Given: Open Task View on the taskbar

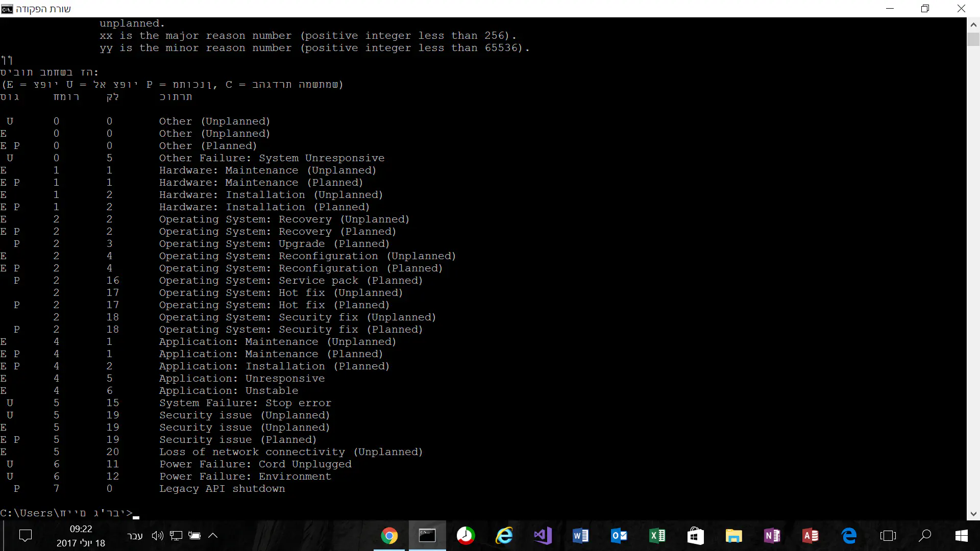Looking at the screenshot, I should pyautogui.click(x=888, y=536).
